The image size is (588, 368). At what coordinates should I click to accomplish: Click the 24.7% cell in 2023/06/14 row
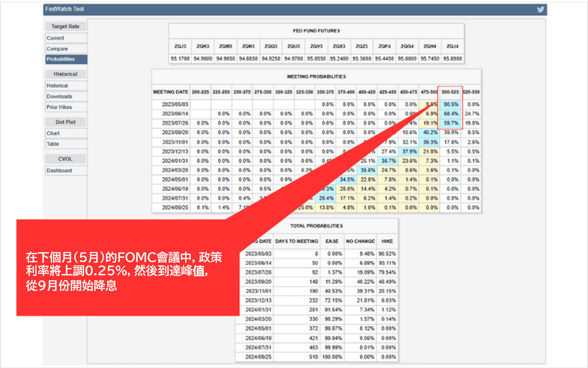(472, 114)
